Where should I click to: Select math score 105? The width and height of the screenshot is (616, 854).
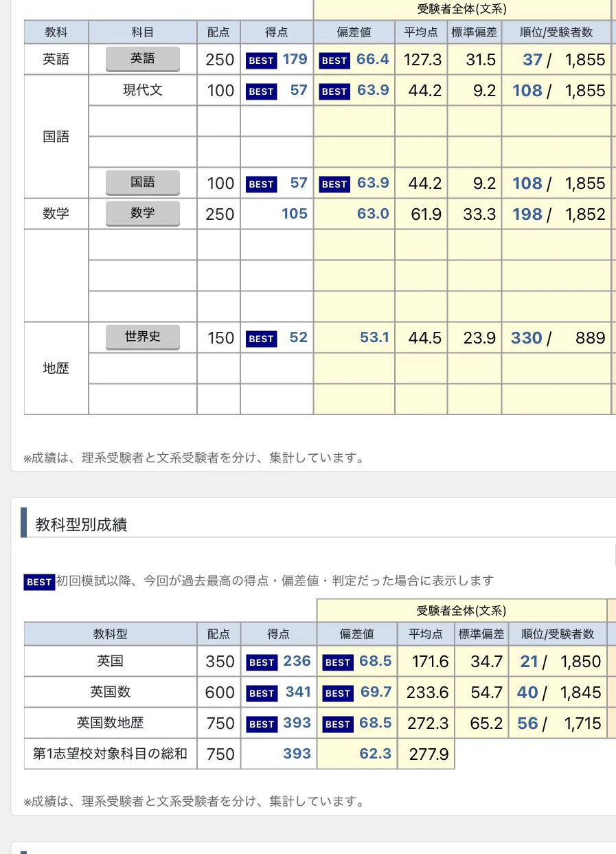coord(295,214)
